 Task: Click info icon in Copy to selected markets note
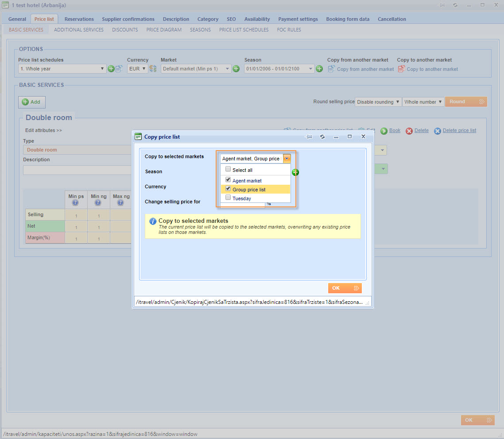153,221
